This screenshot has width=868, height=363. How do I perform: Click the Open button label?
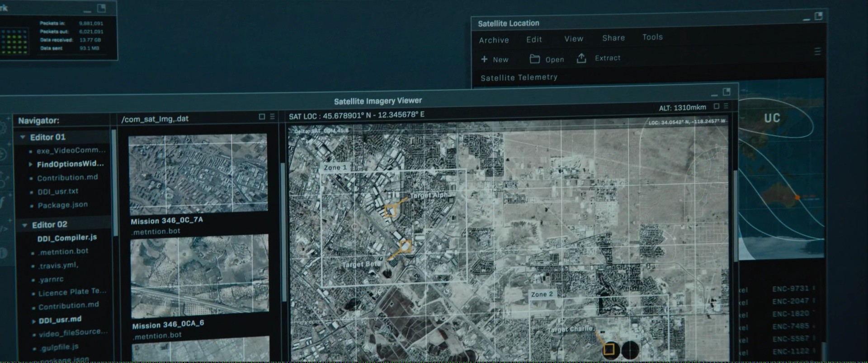(x=555, y=60)
